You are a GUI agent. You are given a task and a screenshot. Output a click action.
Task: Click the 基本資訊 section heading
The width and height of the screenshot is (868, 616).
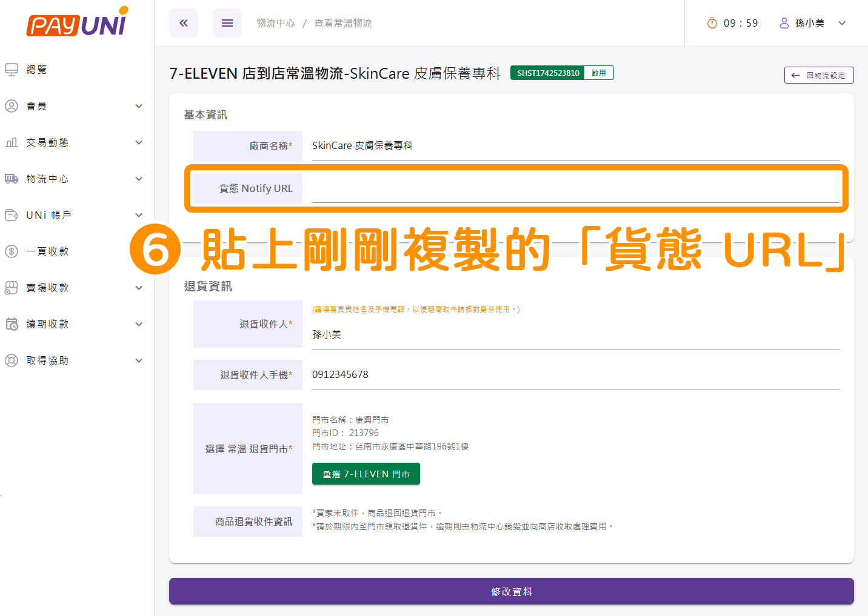(205, 114)
